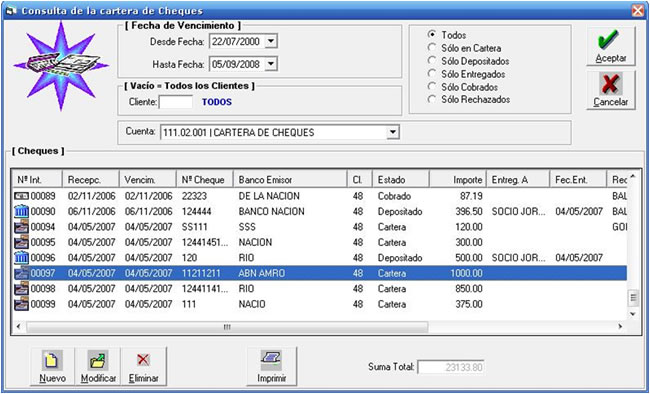Click the red X Cancelar icon

[x=610, y=84]
